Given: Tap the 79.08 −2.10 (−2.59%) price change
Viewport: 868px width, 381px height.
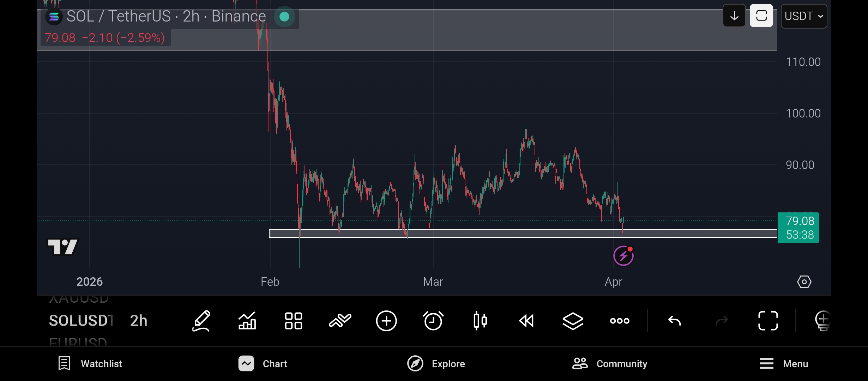Looking at the screenshot, I should [105, 38].
